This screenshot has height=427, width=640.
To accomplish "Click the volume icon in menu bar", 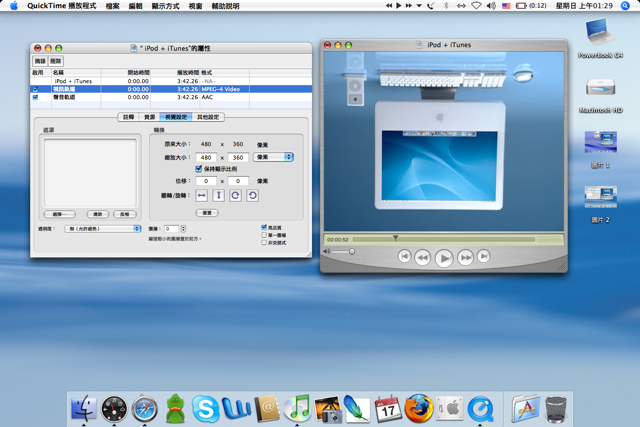I will [x=491, y=6].
